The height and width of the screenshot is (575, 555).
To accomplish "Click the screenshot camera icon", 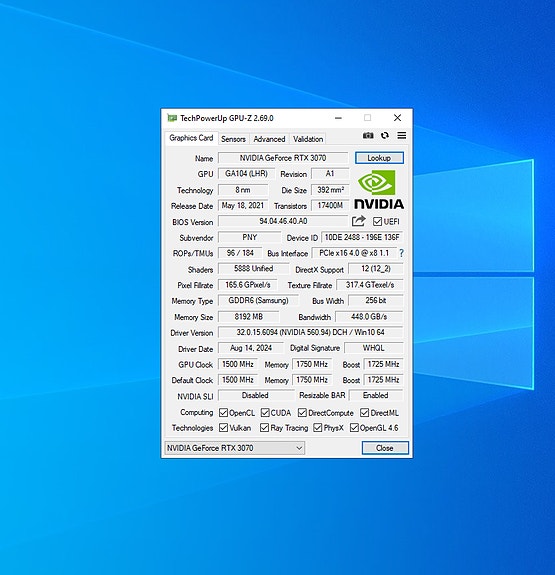I will [368, 136].
